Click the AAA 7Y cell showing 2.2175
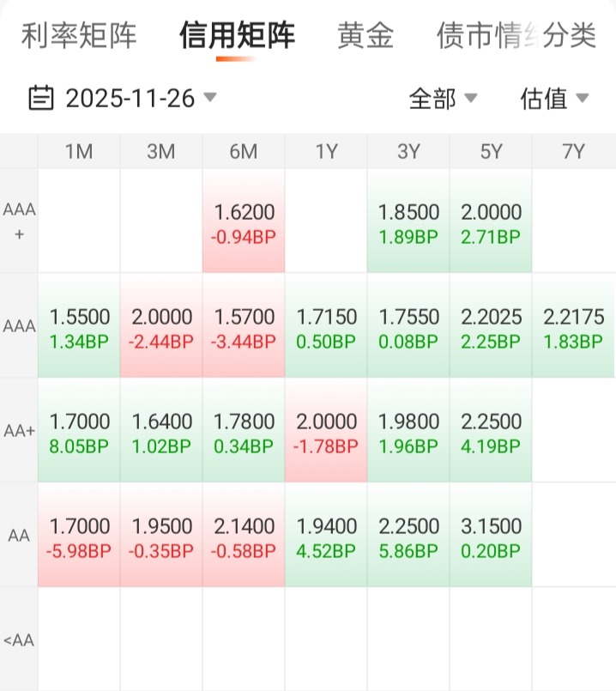 573,326
